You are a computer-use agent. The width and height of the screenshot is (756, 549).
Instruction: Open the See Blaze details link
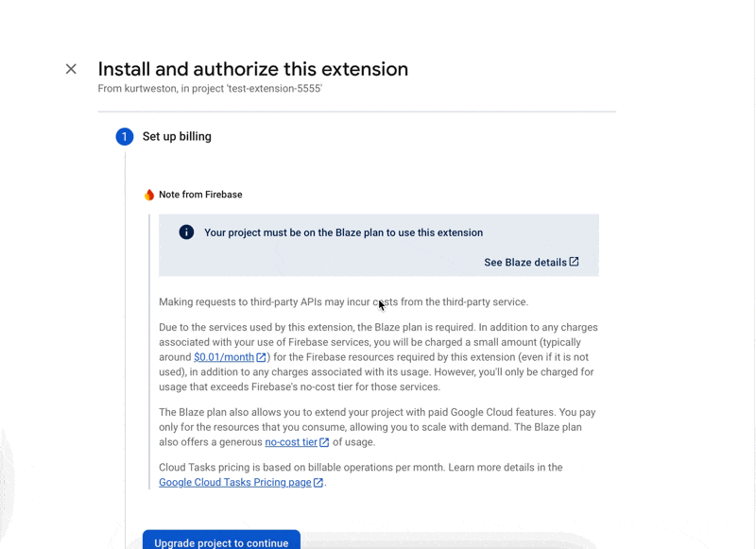point(524,263)
